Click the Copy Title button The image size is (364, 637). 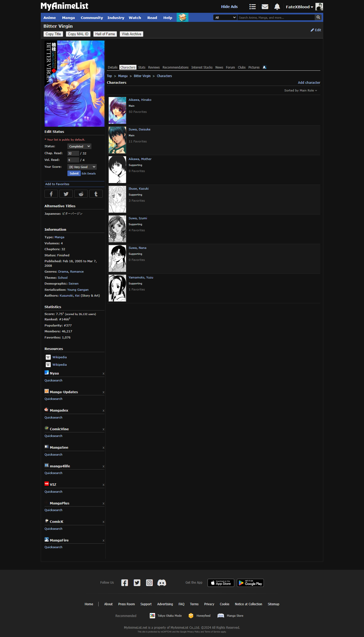pos(53,34)
